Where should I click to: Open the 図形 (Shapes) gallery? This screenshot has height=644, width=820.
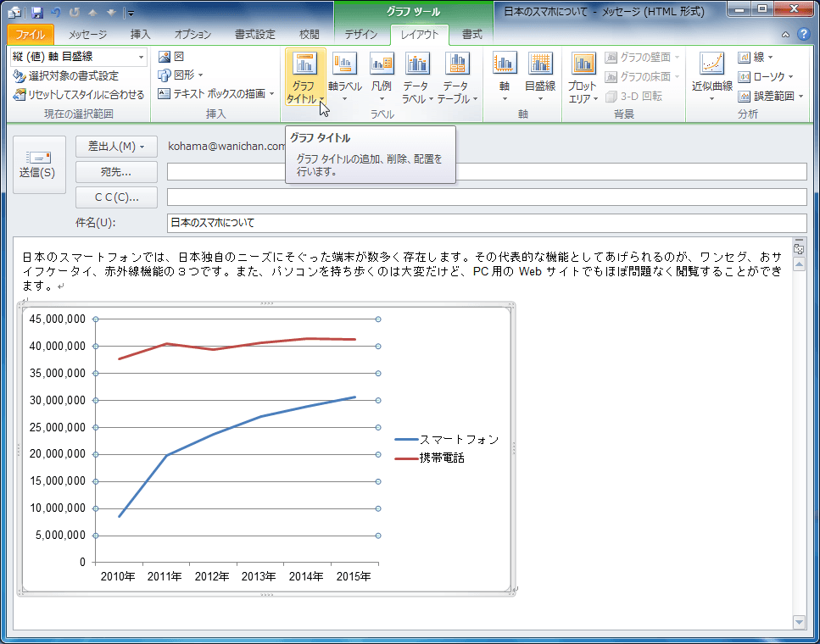point(181,75)
